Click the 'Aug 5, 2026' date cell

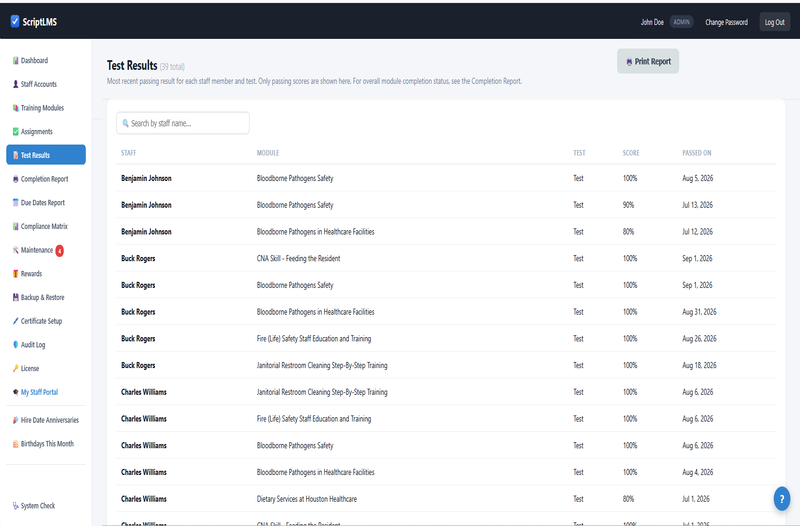tap(697, 178)
